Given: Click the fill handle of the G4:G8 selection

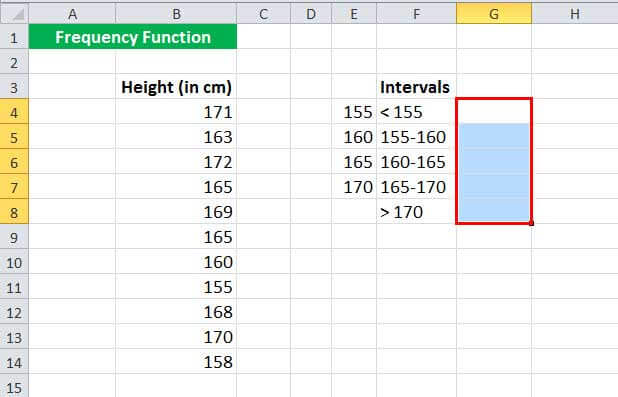Looking at the screenshot, I should click(531, 224).
